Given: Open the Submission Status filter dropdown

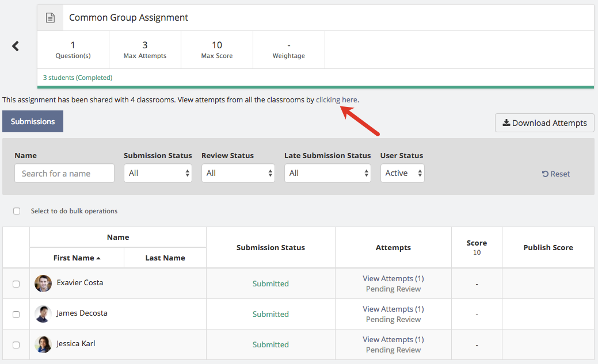Looking at the screenshot, I should (x=158, y=173).
